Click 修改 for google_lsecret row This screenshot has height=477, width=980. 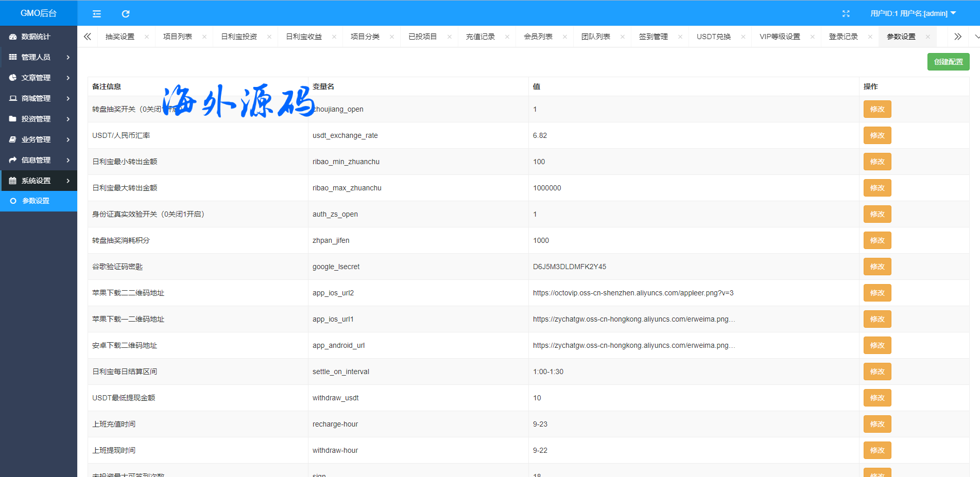877,267
